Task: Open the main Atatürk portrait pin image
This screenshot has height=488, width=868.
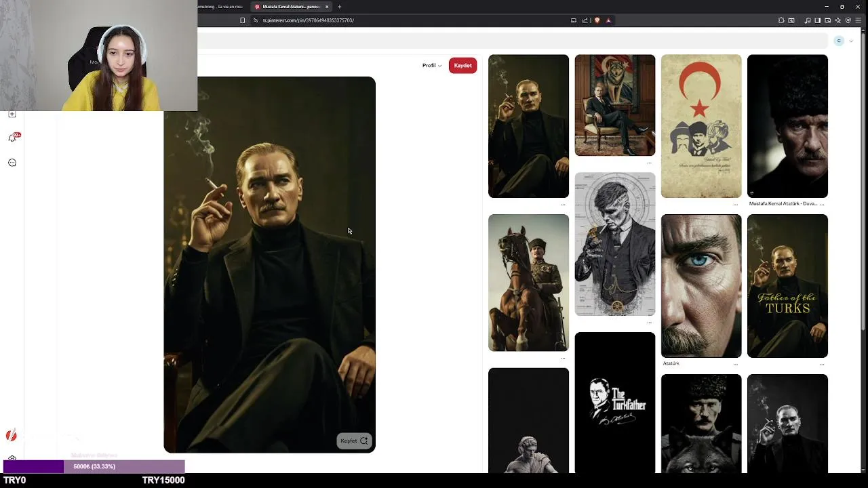Action: (269, 264)
